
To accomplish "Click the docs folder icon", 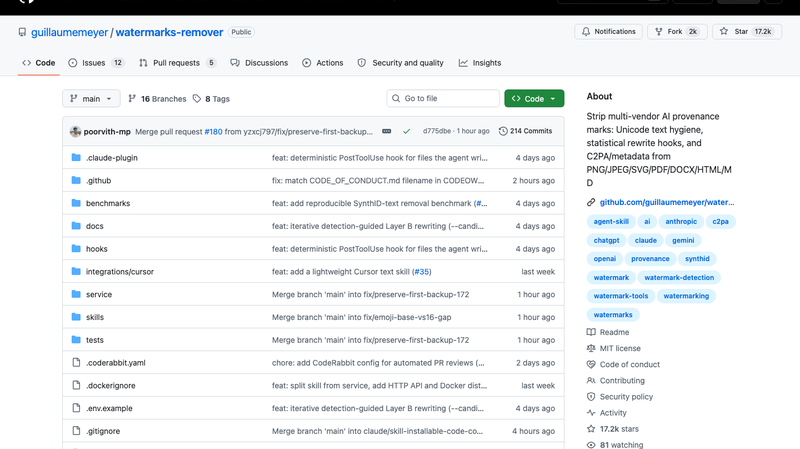I will (x=76, y=226).
